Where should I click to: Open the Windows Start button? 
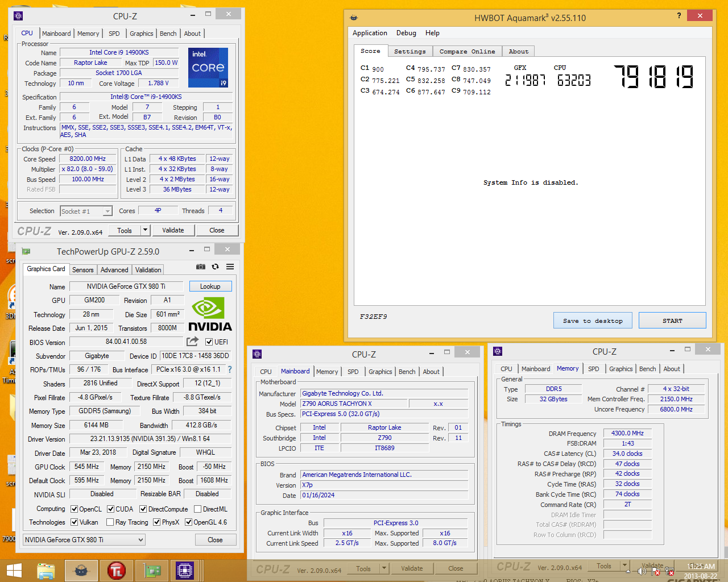14,570
